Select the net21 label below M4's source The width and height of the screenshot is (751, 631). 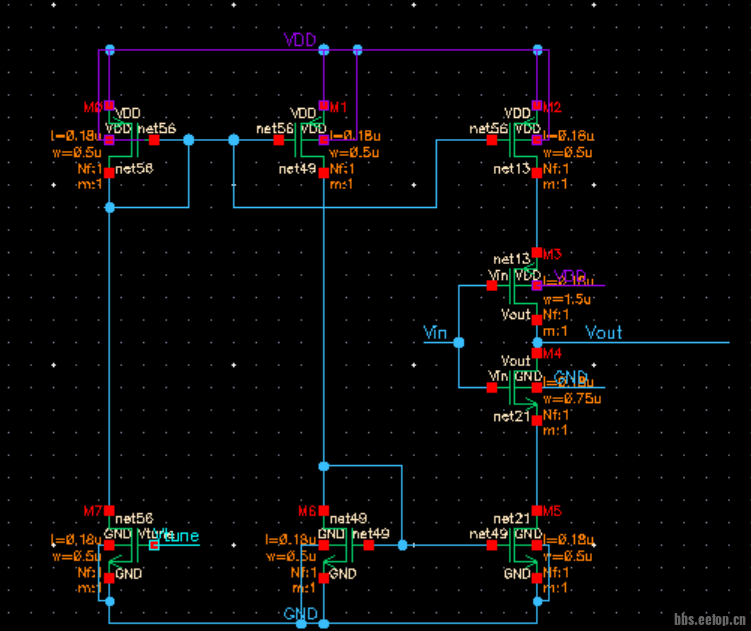coord(512,416)
